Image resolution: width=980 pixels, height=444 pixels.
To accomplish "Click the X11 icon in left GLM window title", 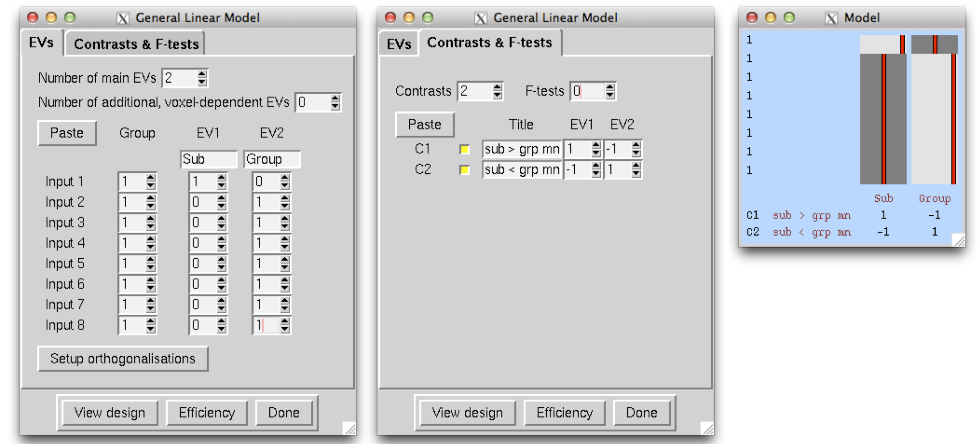I will click(123, 18).
